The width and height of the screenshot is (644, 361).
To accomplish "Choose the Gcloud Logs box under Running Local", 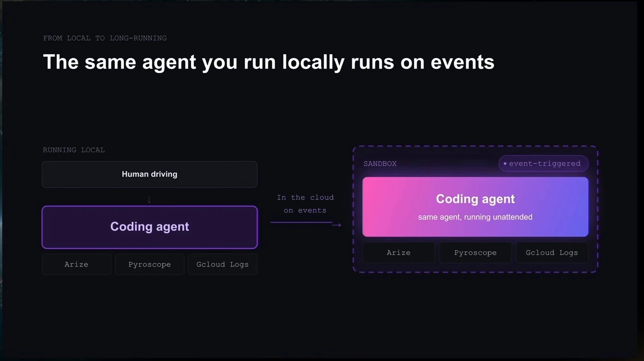I will (222, 264).
